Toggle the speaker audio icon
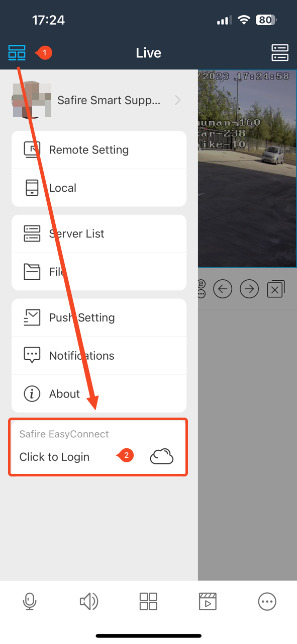This screenshot has height=644, width=297. tap(89, 601)
